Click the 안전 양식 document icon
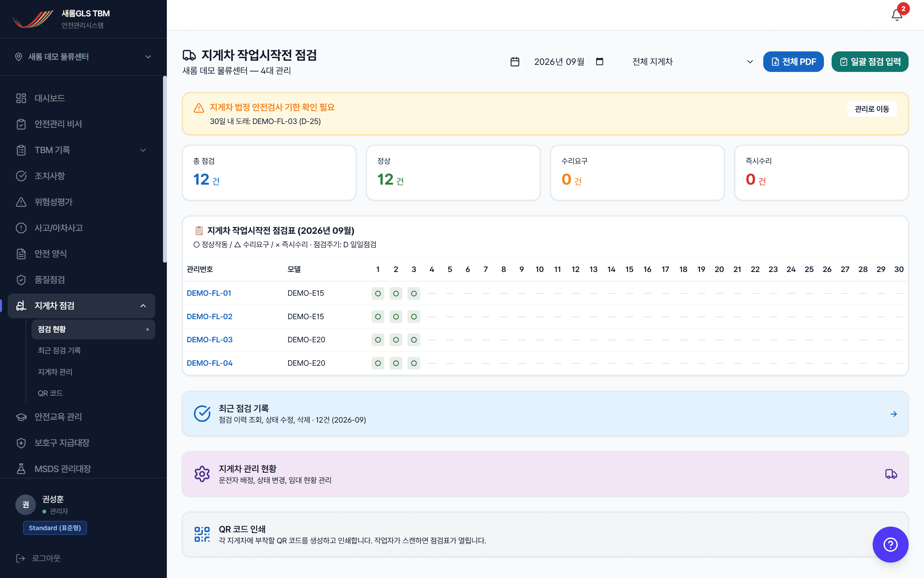Image resolution: width=924 pixels, height=578 pixels. (x=21, y=254)
